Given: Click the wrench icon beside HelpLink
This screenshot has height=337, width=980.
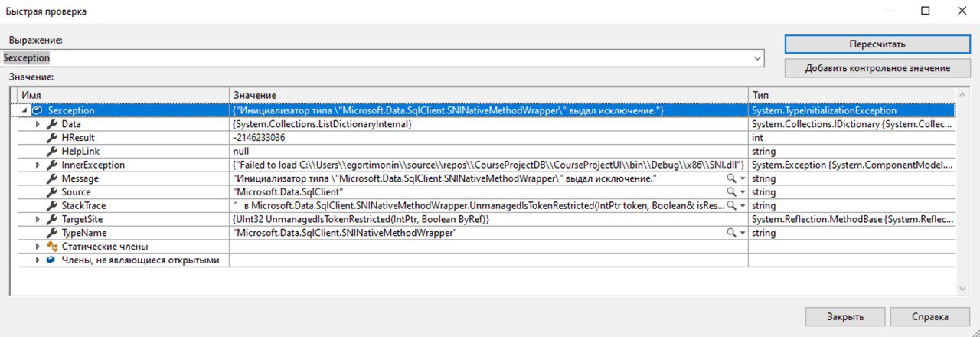Looking at the screenshot, I should [52, 151].
